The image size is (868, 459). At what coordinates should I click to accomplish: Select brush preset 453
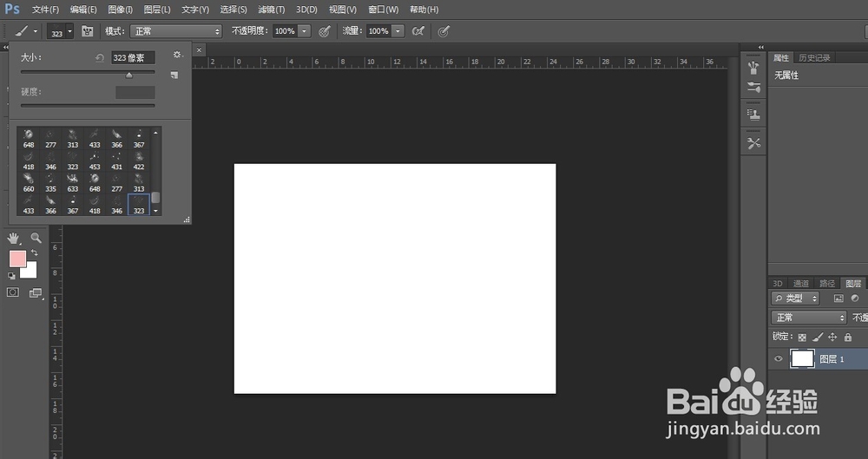(95, 161)
